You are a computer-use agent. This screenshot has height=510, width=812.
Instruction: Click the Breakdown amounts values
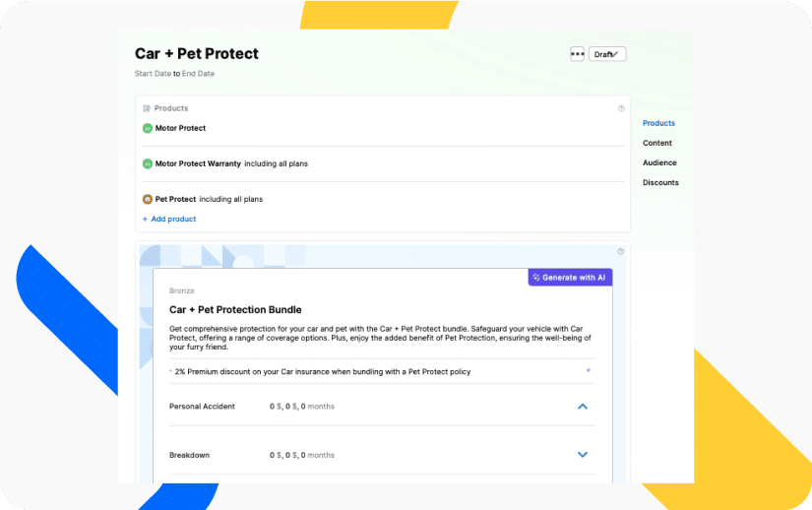pyautogui.click(x=302, y=455)
